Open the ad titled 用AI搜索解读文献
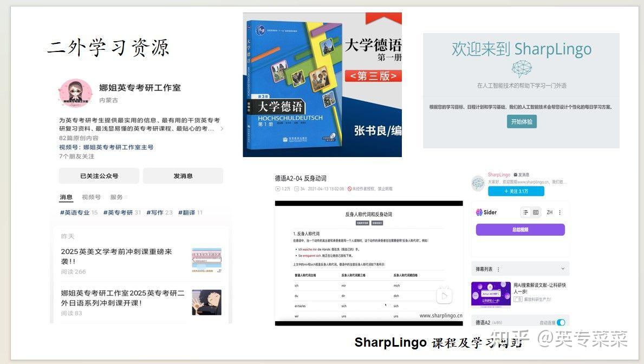 539,288
